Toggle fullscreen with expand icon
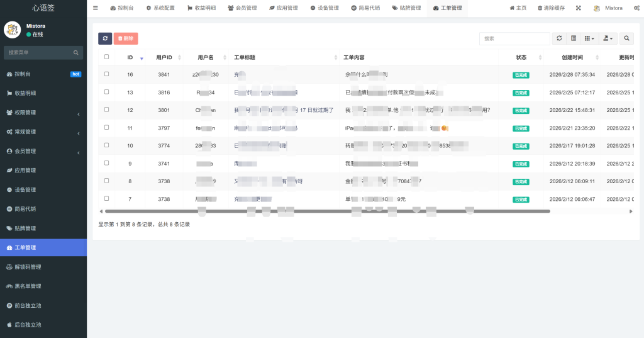The width and height of the screenshot is (644, 338). pos(579,8)
